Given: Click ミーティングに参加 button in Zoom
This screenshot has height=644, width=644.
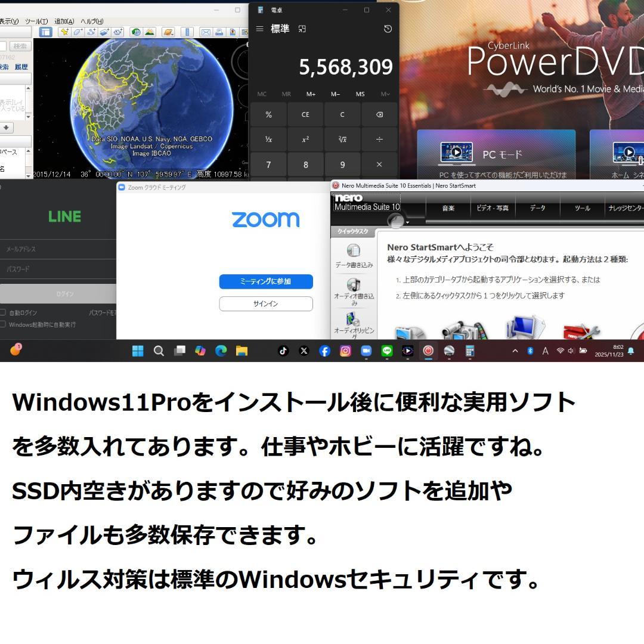Looking at the screenshot, I should (x=266, y=281).
